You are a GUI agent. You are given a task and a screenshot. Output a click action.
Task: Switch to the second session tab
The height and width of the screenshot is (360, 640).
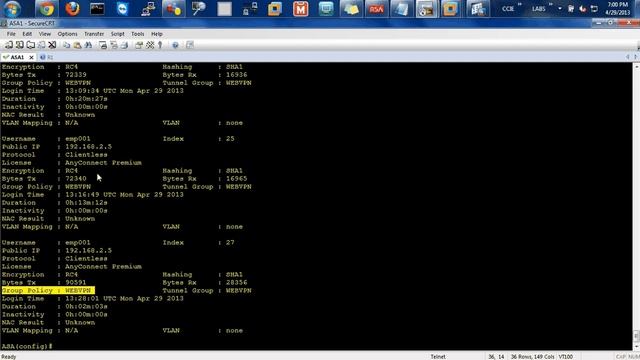point(46,57)
